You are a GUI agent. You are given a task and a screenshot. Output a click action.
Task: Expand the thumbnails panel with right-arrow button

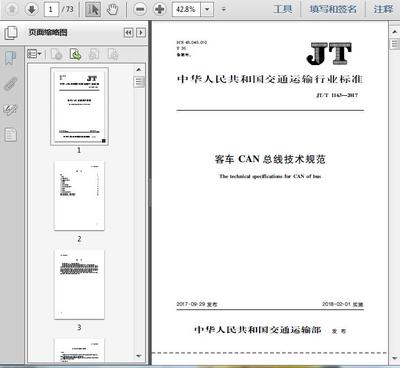coord(141,32)
